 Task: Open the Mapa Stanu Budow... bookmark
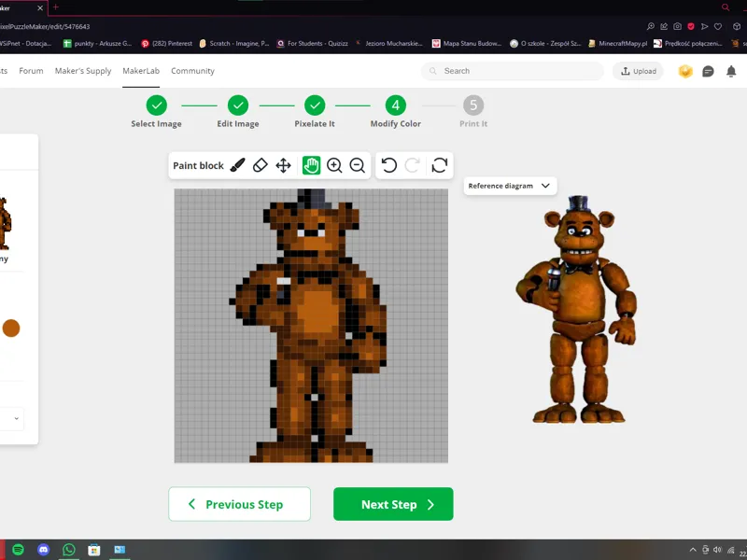click(x=467, y=43)
